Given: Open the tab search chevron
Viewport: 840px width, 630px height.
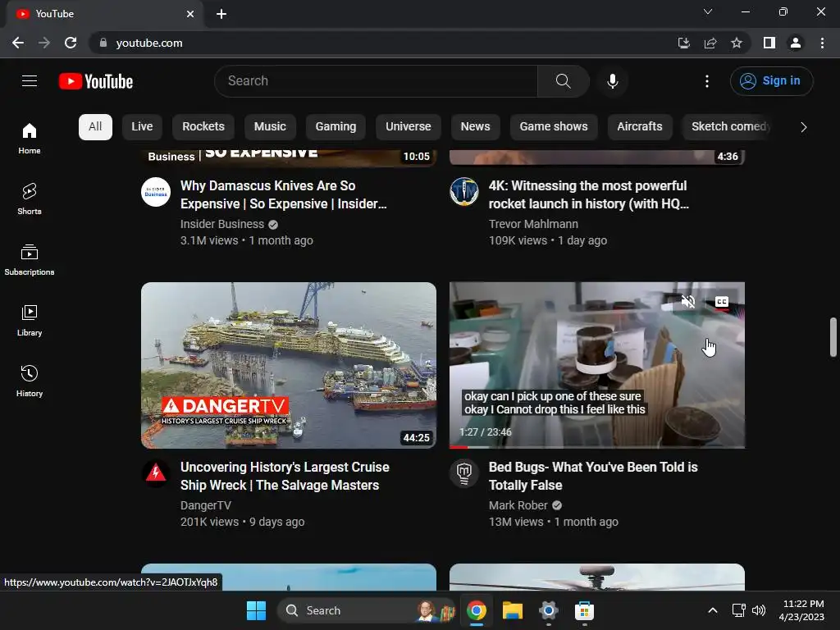Looking at the screenshot, I should point(708,11).
